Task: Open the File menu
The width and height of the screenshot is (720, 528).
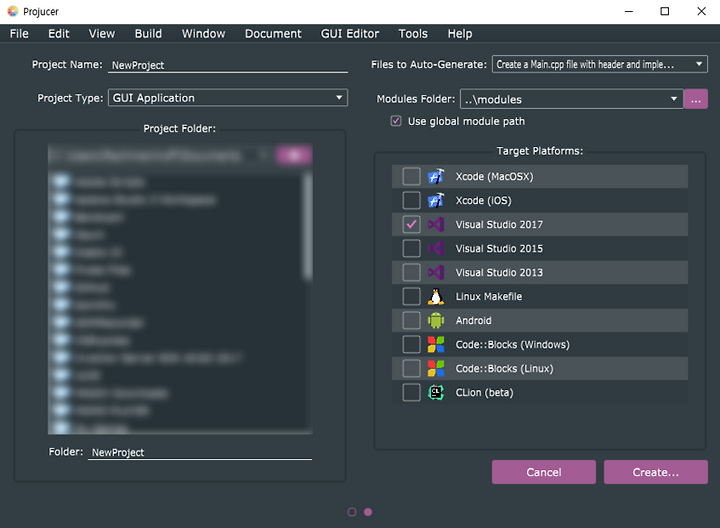Action: click(19, 34)
